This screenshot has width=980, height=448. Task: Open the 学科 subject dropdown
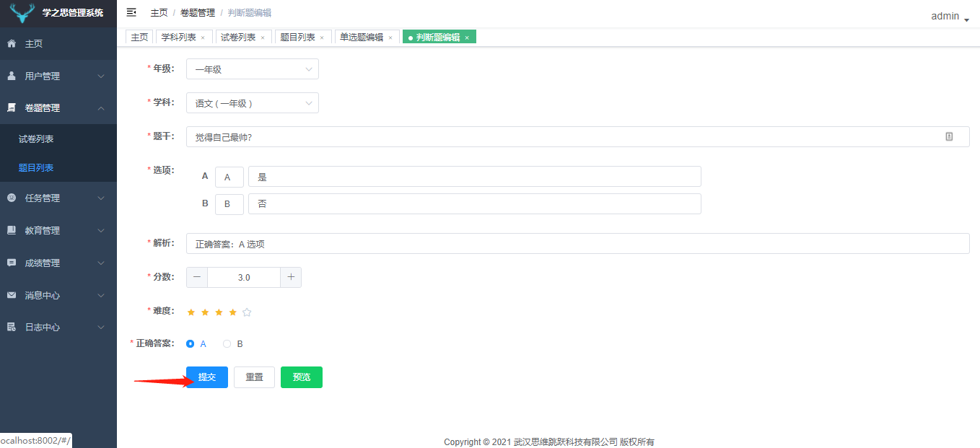click(x=252, y=102)
